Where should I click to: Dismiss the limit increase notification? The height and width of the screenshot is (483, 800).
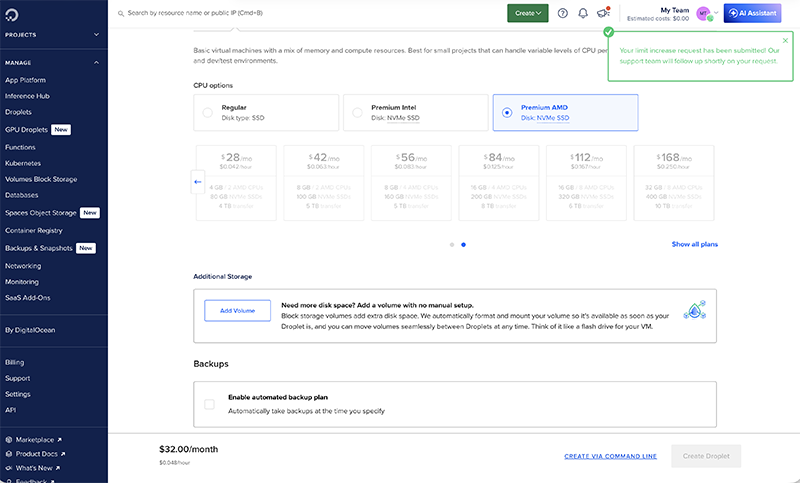pyautogui.click(x=785, y=41)
